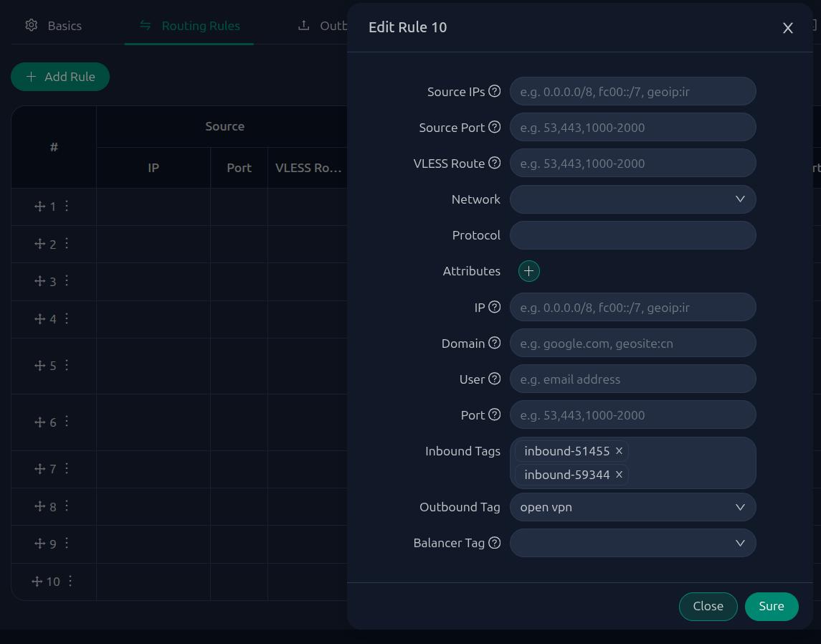Open more options menu for rule 4

pyautogui.click(x=67, y=318)
